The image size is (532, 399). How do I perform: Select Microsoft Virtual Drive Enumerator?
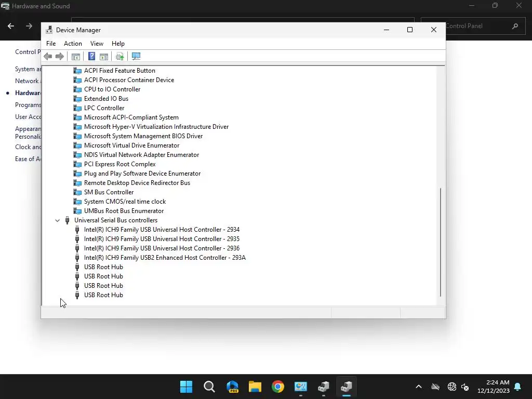pos(131,145)
